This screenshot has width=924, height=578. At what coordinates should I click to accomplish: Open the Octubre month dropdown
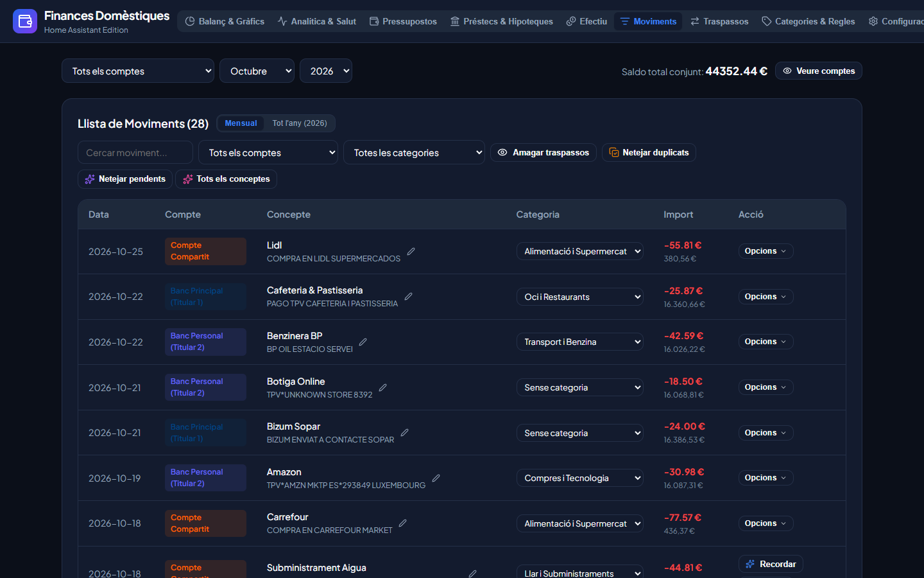point(257,71)
